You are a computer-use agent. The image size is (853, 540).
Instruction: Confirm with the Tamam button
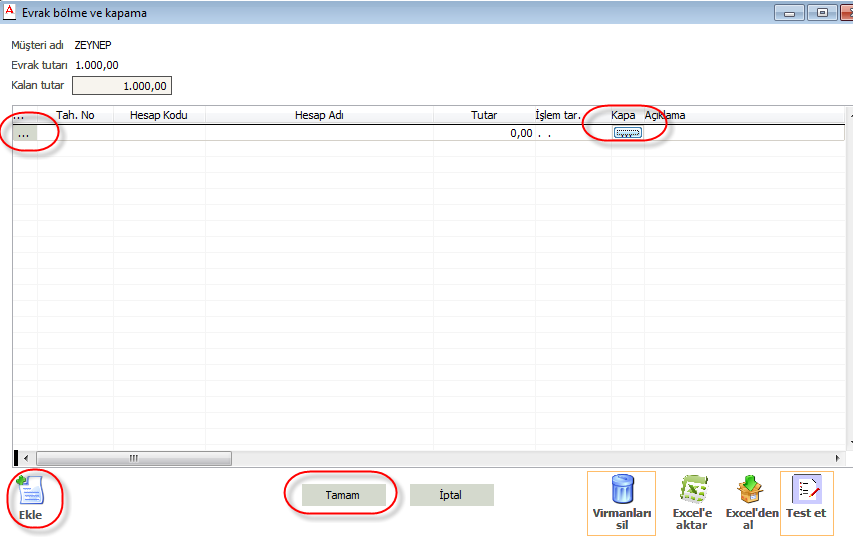coord(342,495)
